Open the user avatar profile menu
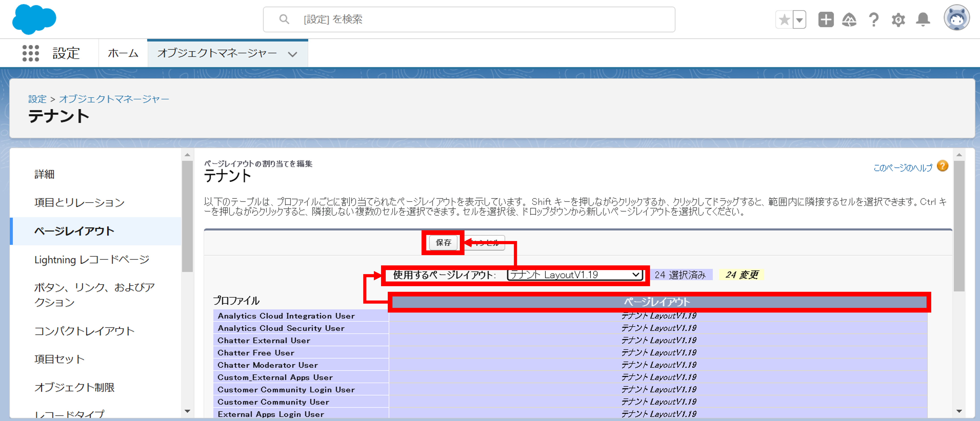This screenshot has height=421, width=980. tap(957, 18)
